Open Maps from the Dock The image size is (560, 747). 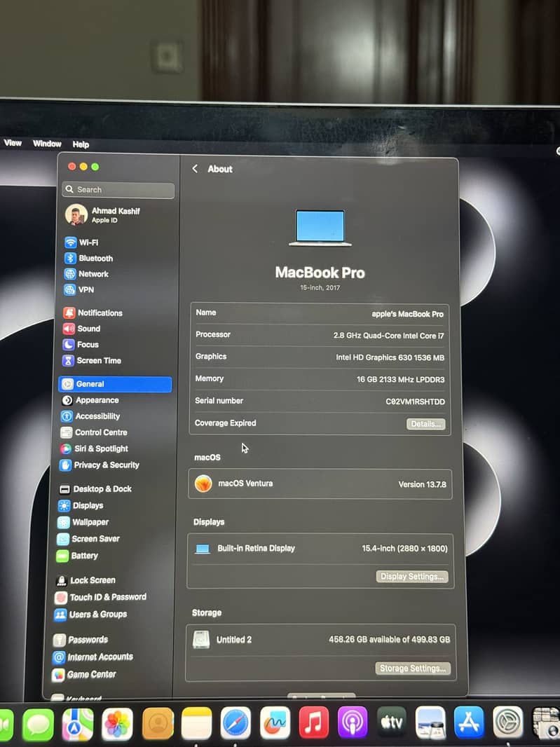[x=78, y=725]
